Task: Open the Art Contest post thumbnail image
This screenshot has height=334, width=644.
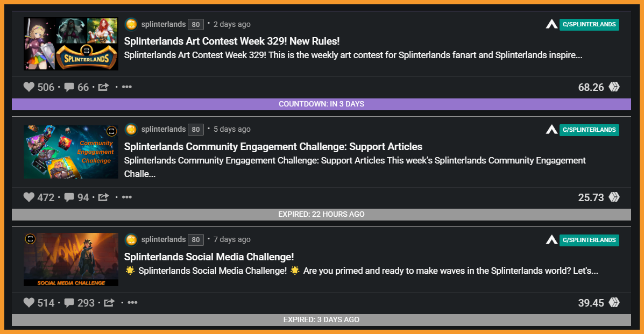Action: (71, 44)
